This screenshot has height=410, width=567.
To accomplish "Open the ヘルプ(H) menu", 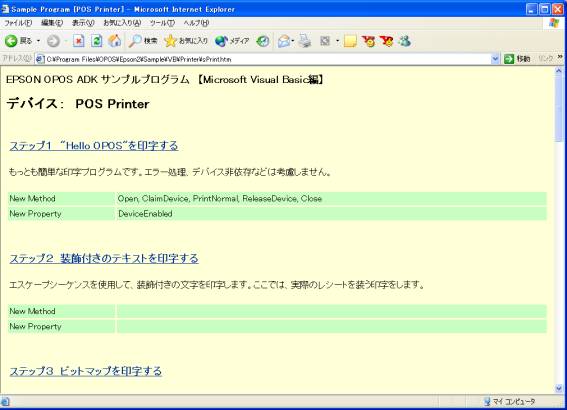I will (196, 23).
